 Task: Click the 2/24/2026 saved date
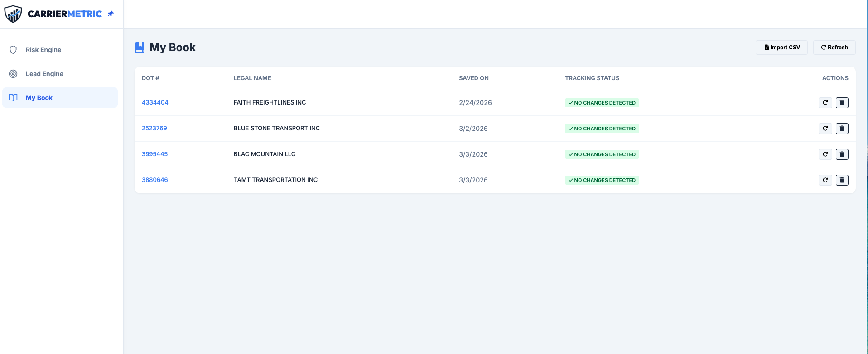coord(475,103)
